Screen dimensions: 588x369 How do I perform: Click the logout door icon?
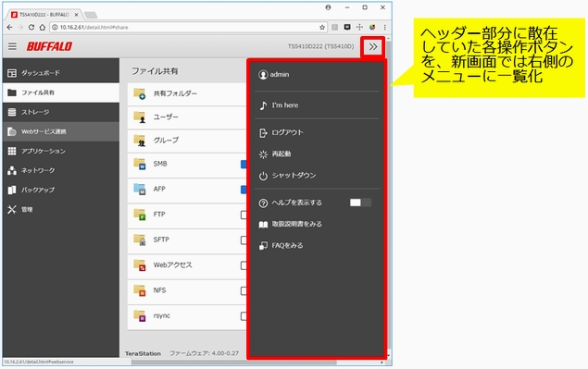(263, 132)
